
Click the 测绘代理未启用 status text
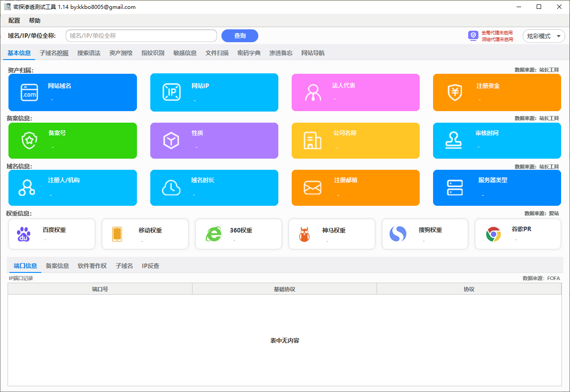point(497,39)
